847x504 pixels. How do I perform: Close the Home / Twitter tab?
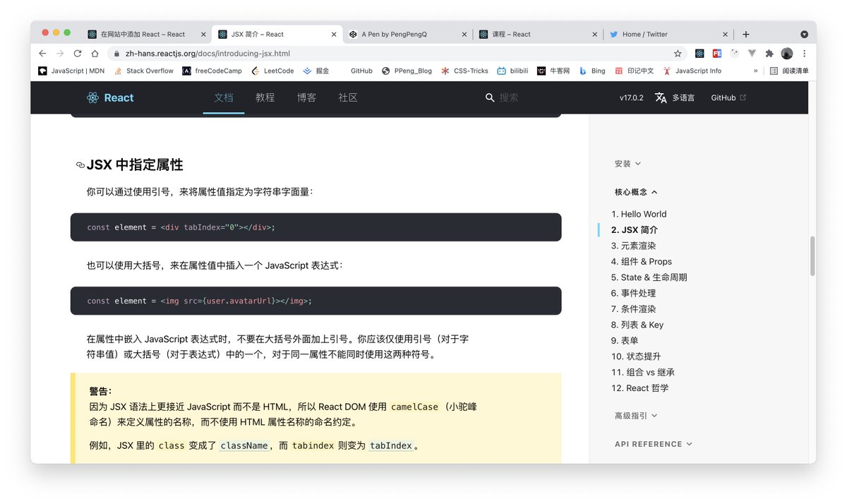point(726,34)
